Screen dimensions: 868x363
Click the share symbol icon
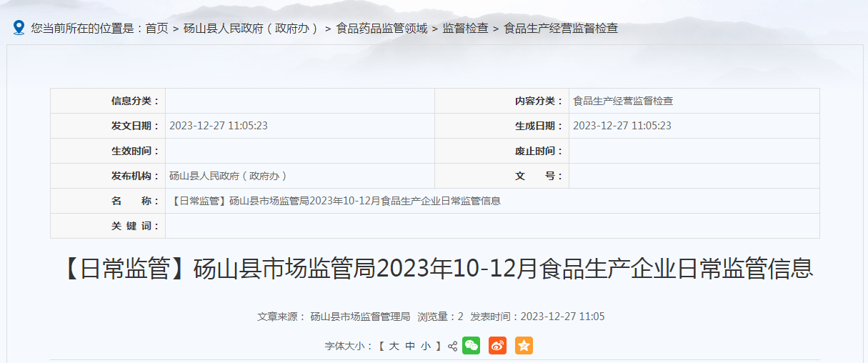(x=452, y=347)
